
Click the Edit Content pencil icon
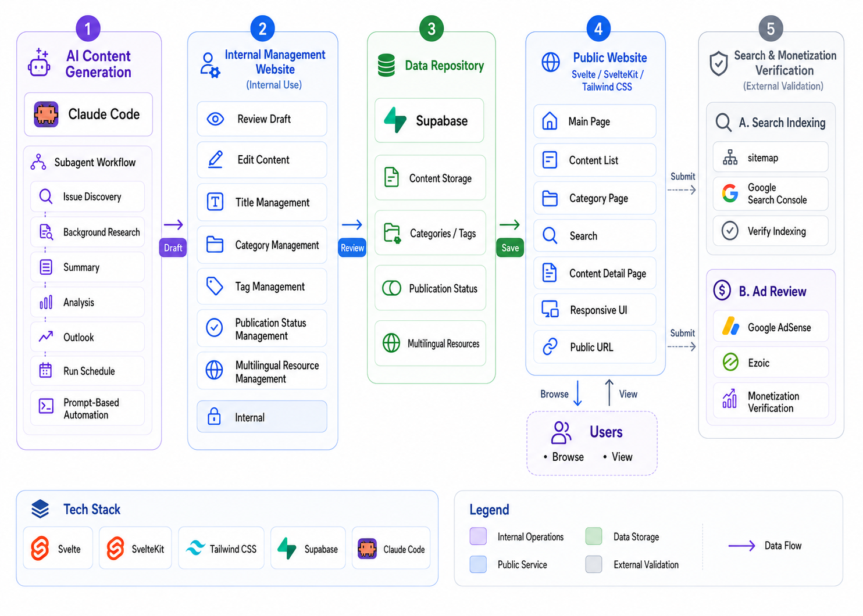(215, 160)
